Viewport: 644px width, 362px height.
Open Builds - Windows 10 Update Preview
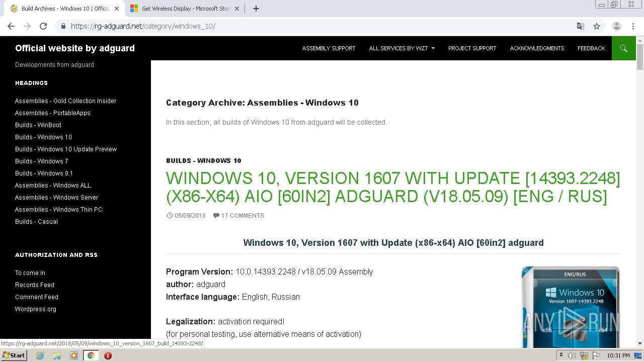point(66,149)
